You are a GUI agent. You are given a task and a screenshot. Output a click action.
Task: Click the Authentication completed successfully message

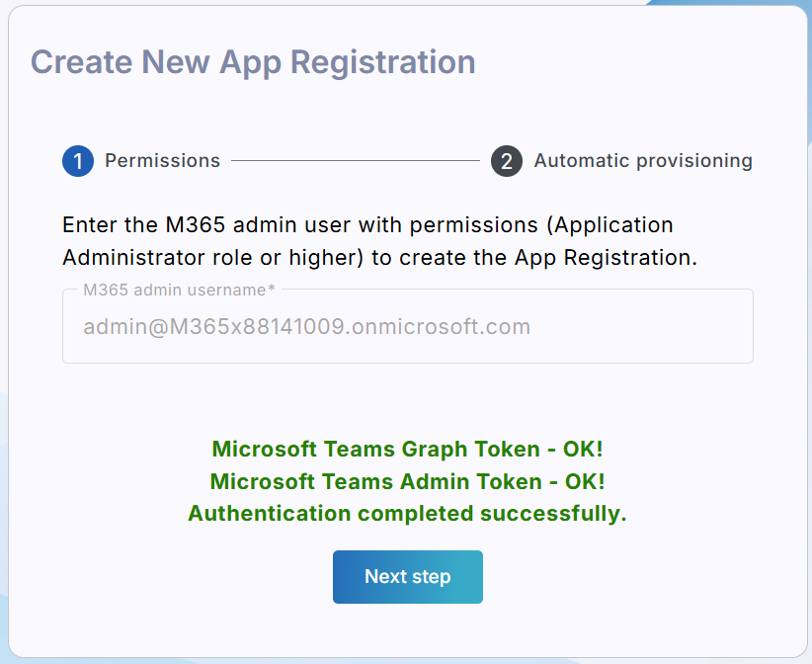(407, 514)
